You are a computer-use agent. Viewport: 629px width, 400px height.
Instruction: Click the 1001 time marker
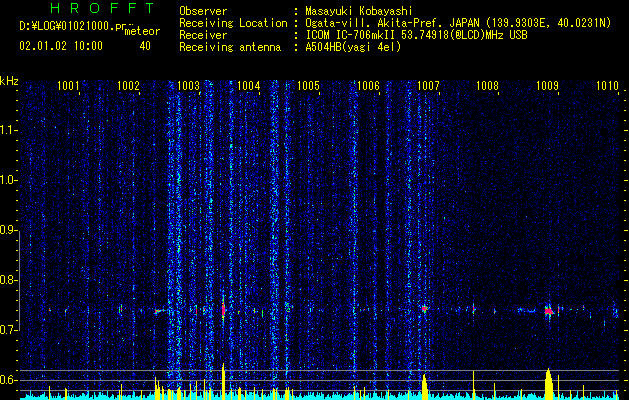68,85
